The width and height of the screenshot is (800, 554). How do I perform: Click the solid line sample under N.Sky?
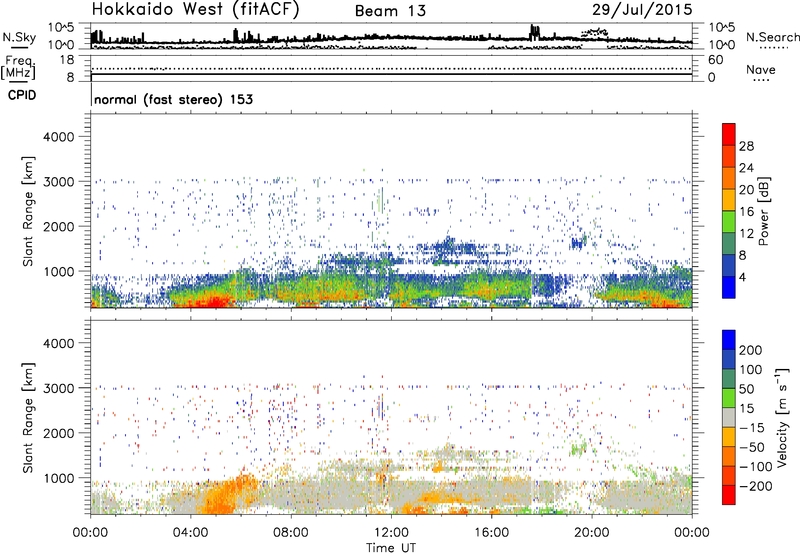[x=19, y=47]
